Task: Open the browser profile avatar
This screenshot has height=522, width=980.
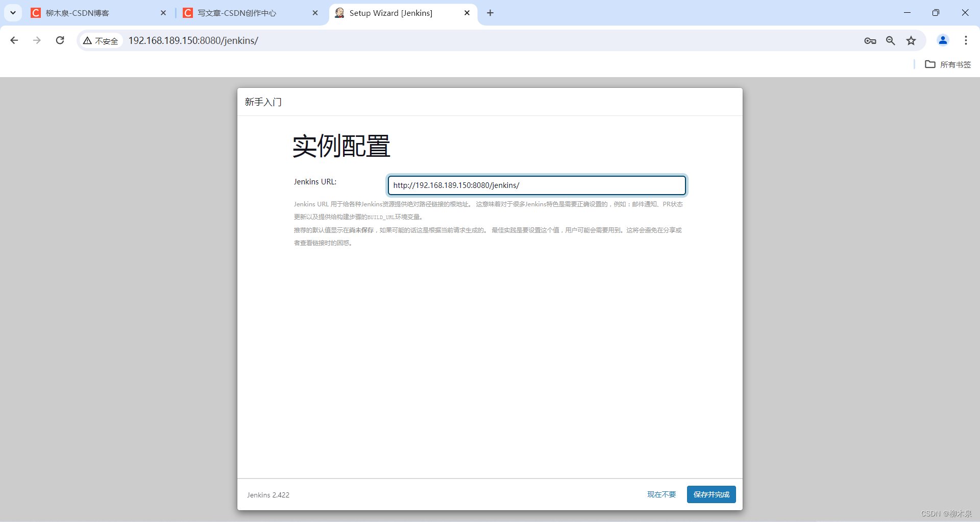Action: coord(943,40)
